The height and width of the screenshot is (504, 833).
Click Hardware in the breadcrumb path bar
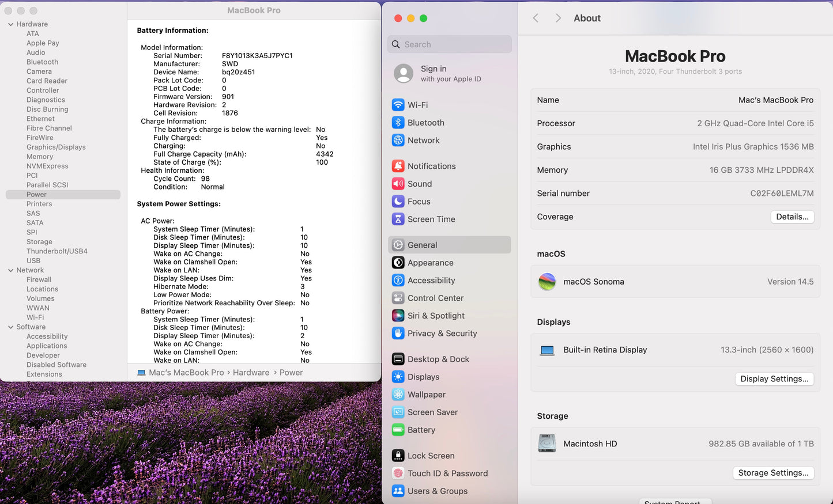251,372
